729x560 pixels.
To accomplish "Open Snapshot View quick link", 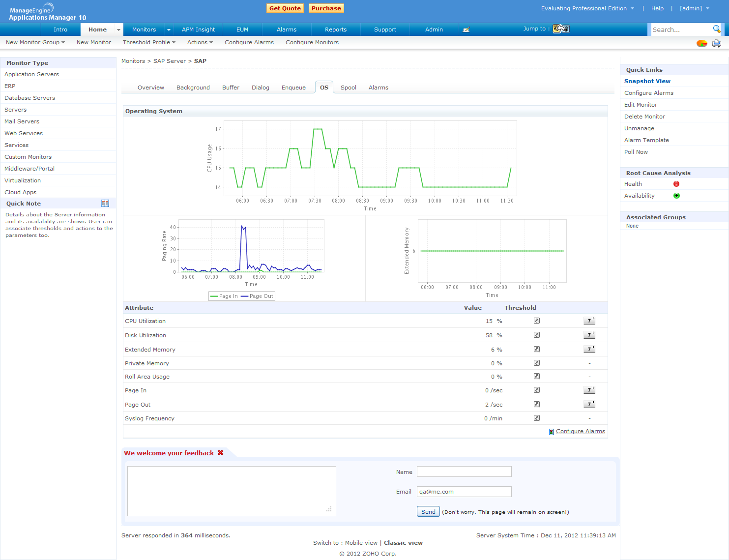I will [x=647, y=81].
